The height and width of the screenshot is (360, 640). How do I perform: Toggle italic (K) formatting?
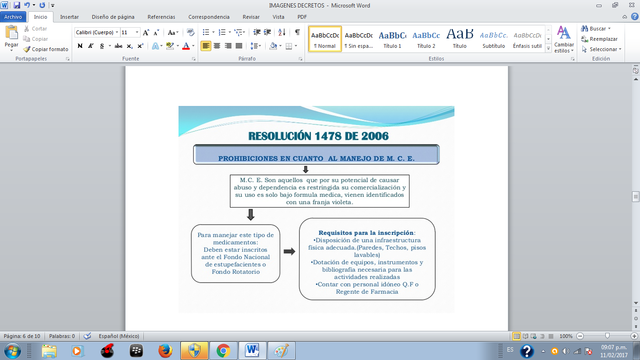pyautogui.click(x=91, y=46)
